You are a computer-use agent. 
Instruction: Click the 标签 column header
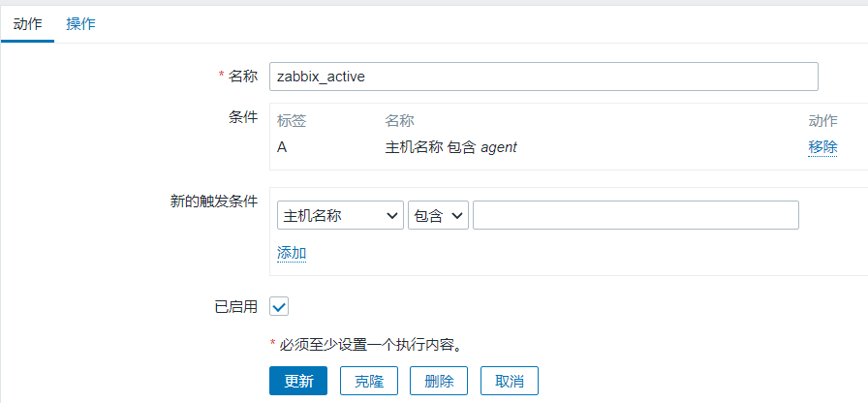coord(292,121)
